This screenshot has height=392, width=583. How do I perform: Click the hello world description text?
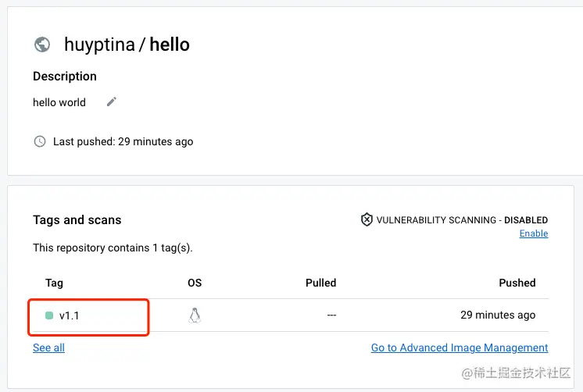[59, 102]
